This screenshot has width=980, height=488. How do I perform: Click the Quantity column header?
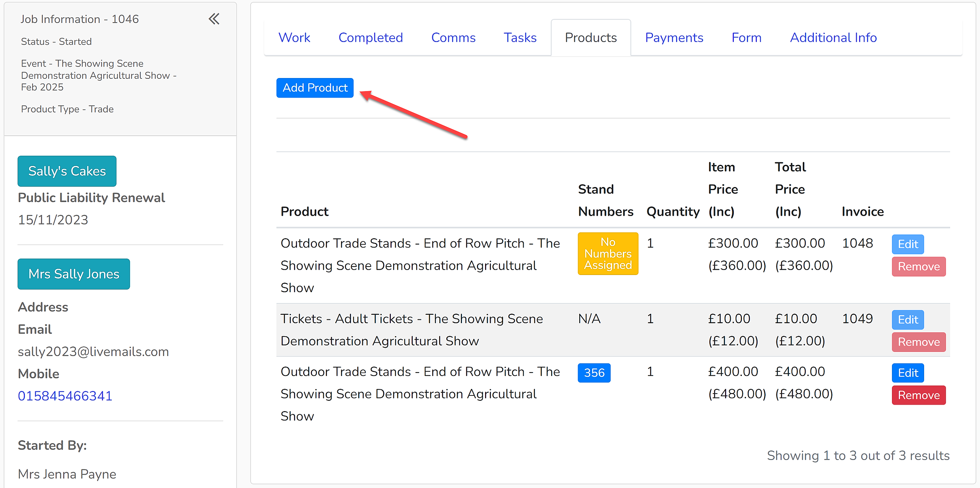673,212
